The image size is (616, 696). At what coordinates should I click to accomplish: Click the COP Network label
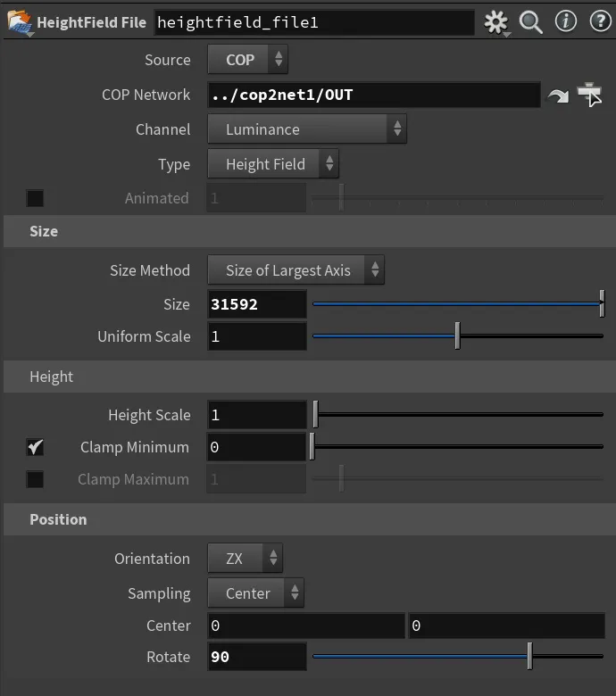tap(146, 95)
